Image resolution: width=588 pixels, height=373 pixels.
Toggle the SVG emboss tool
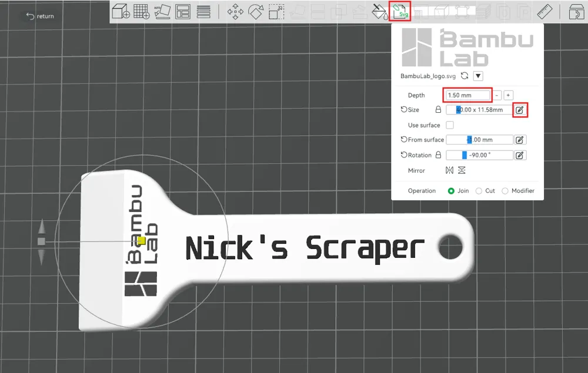[x=400, y=11]
